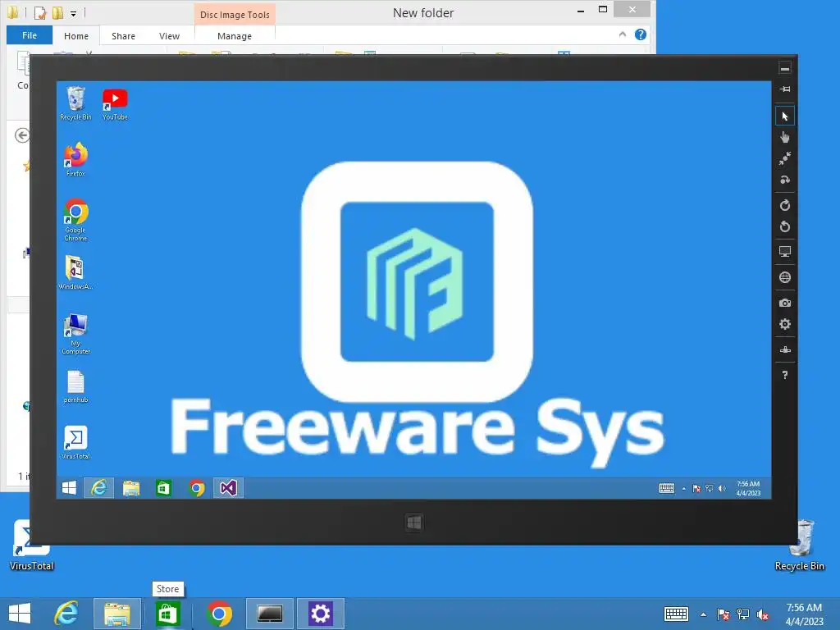840x630 pixels.
Task: Open simulator help question mark
Action: click(x=785, y=375)
